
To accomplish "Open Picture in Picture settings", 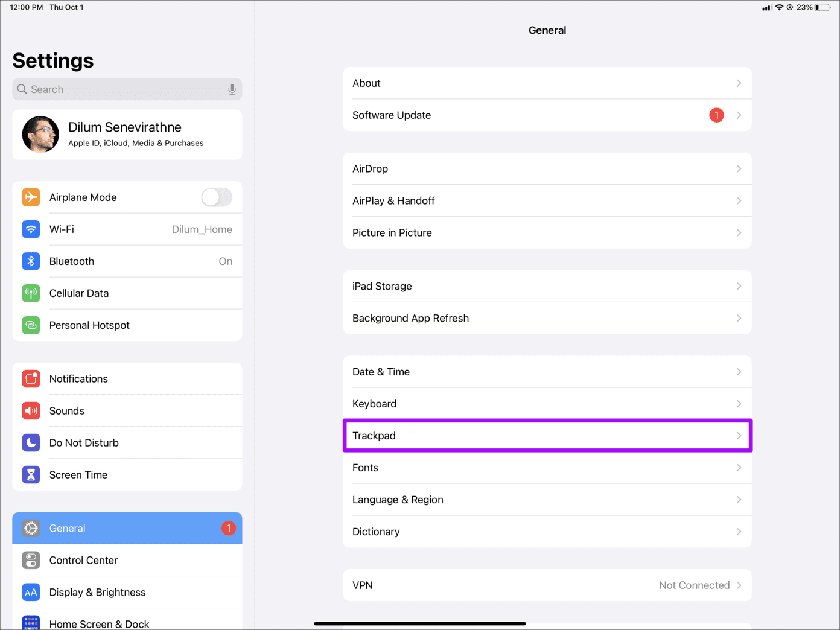I will click(x=547, y=233).
